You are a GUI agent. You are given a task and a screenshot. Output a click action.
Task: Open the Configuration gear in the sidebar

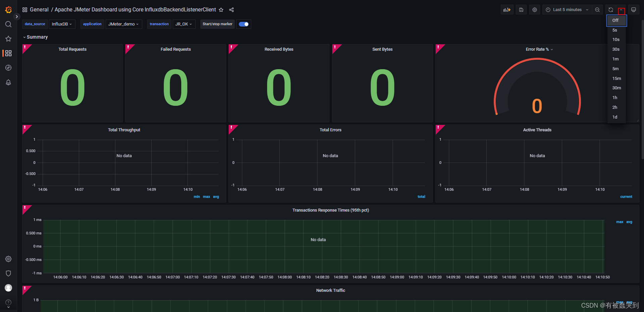point(8,259)
